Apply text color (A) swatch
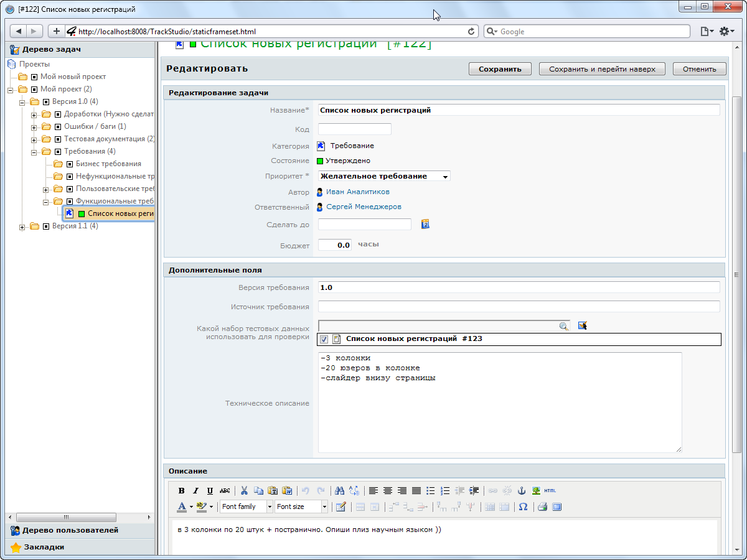This screenshot has height=560, width=747. click(182, 506)
